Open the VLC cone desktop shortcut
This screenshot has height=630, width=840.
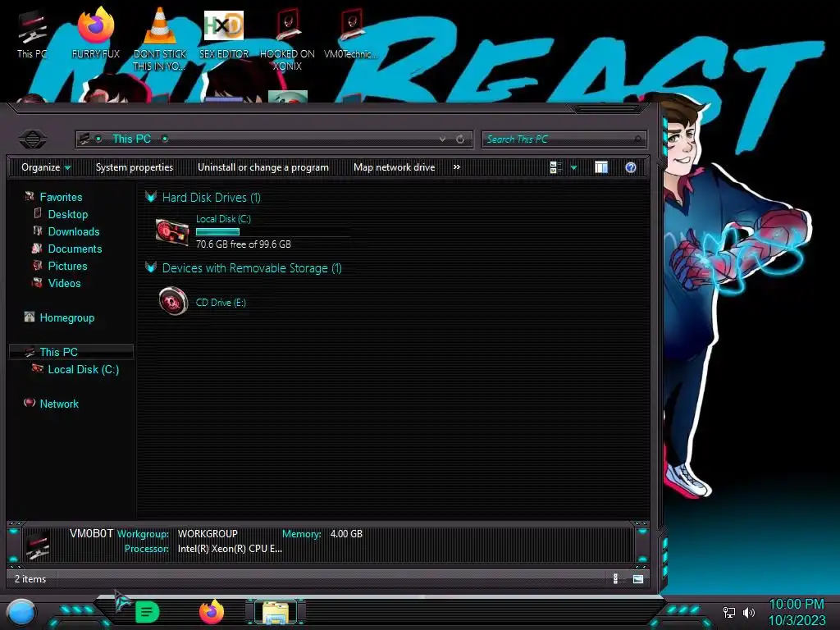pyautogui.click(x=160, y=39)
